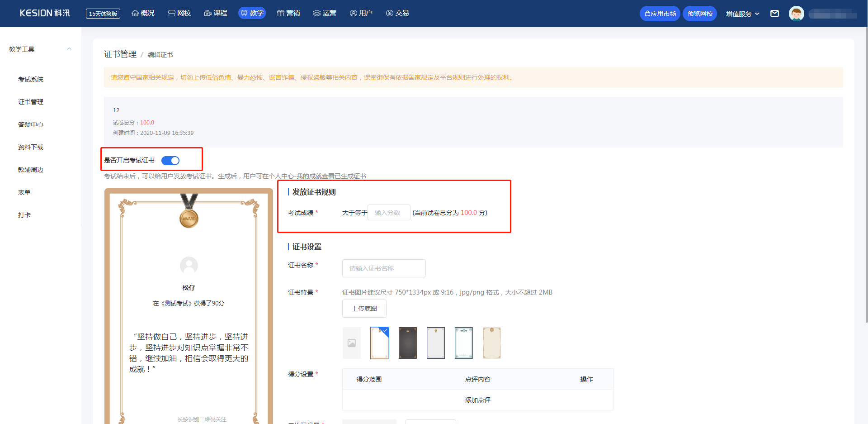
Task: Open the 概况 home overview section
Action: (143, 13)
